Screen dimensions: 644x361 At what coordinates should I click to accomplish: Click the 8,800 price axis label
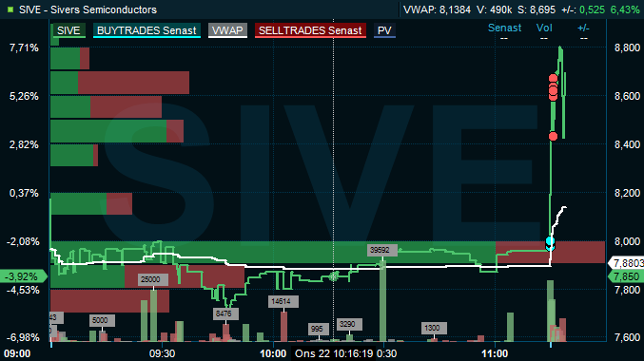(x=627, y=48)
